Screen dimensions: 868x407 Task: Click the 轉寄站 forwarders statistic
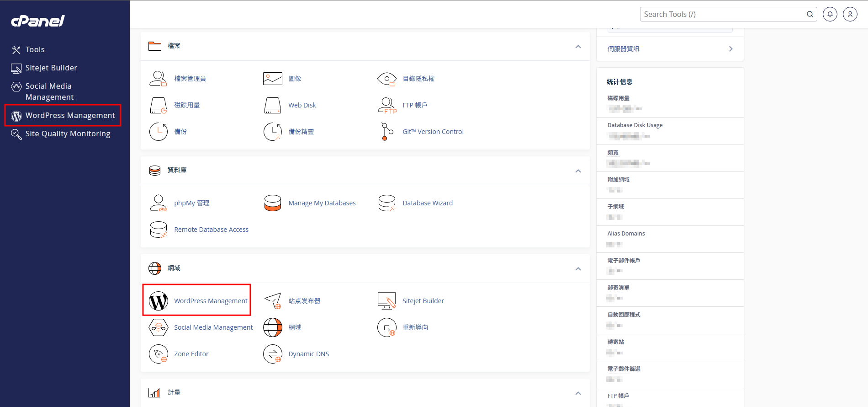(x=615, y=342)
